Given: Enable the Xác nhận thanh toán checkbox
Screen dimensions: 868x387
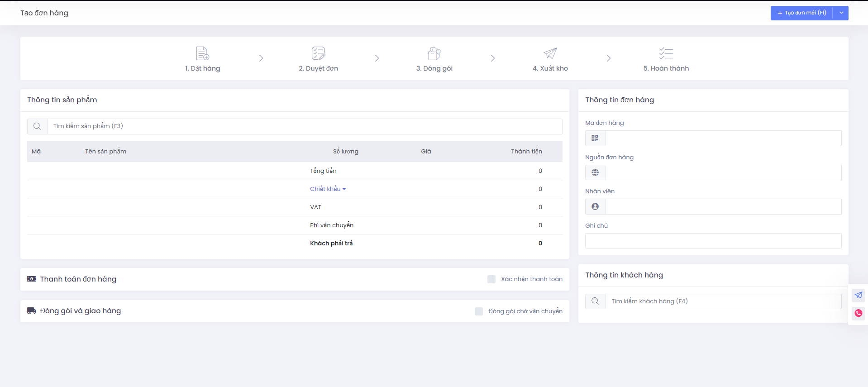Looking at the screenshot, I should pos(491,279).
